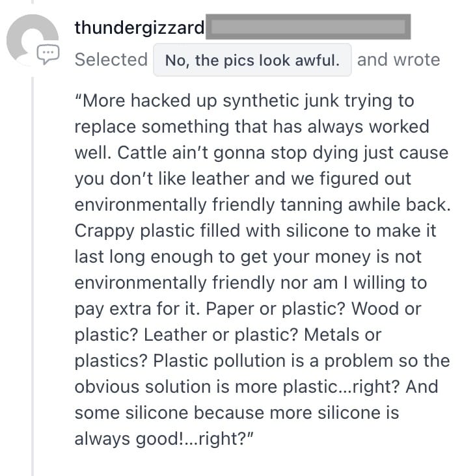Click the "Selected" label text

(x=111, y=60)
